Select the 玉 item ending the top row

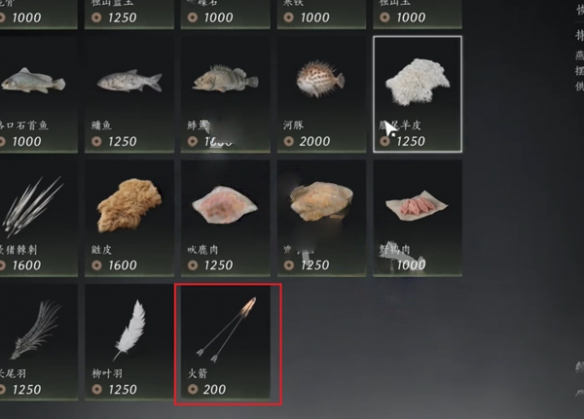coord(418,14)
